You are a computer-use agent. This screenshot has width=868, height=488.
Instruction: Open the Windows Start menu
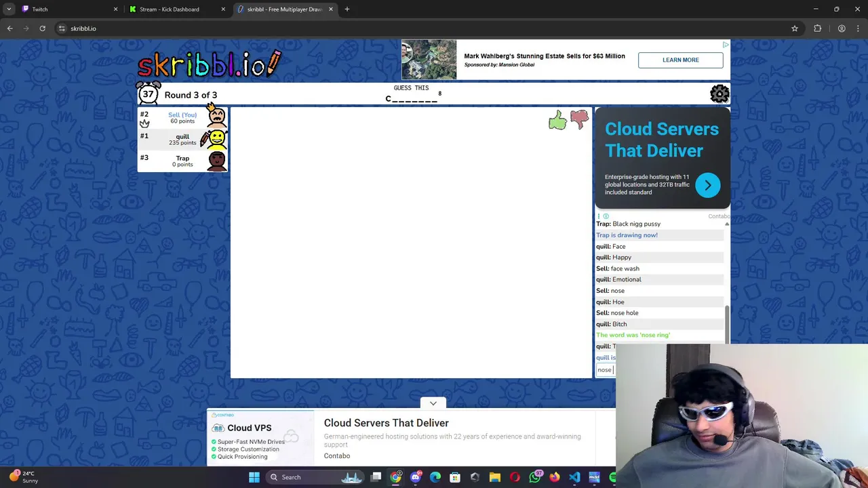point(254,477)
